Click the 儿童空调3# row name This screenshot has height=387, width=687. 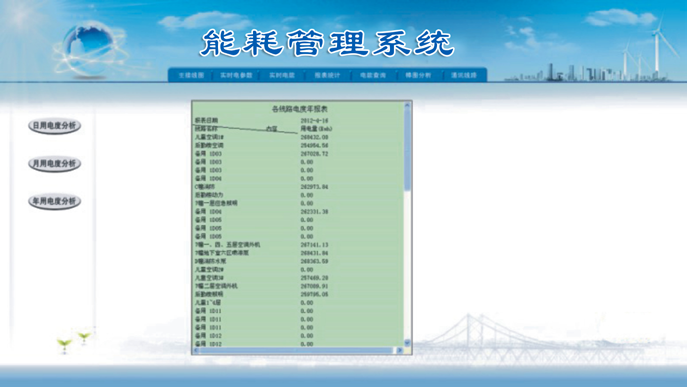point(209,278)
